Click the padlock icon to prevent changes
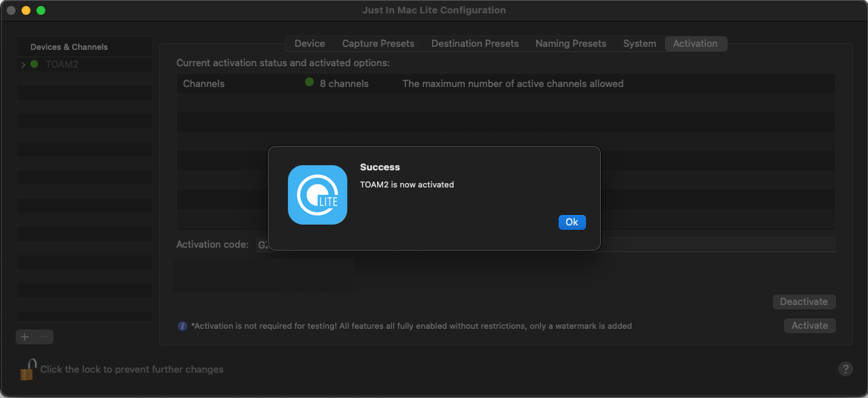Viewport: 868px width, 398px height. [28, 369]
